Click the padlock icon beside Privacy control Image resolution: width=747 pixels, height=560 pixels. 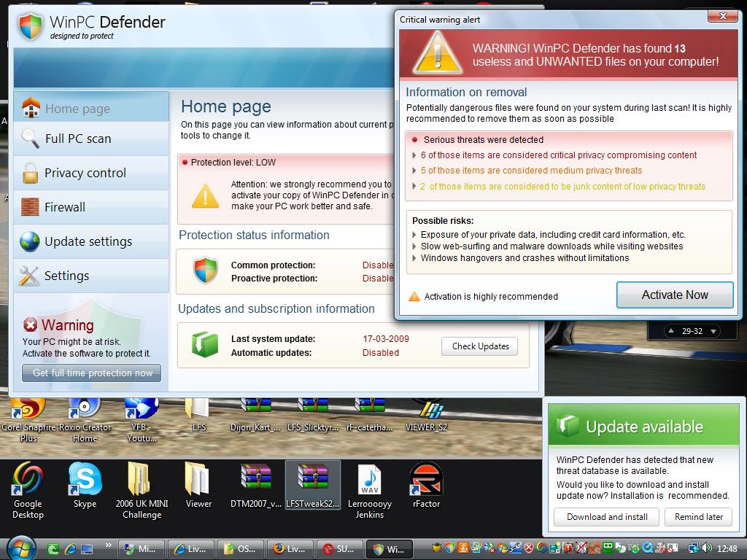30,173
